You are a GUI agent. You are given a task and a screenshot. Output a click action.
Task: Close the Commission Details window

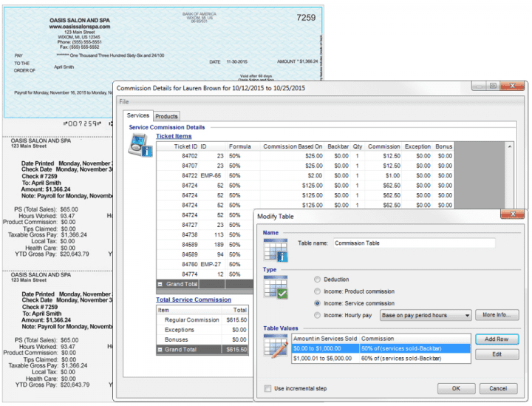tap(511, 87)
